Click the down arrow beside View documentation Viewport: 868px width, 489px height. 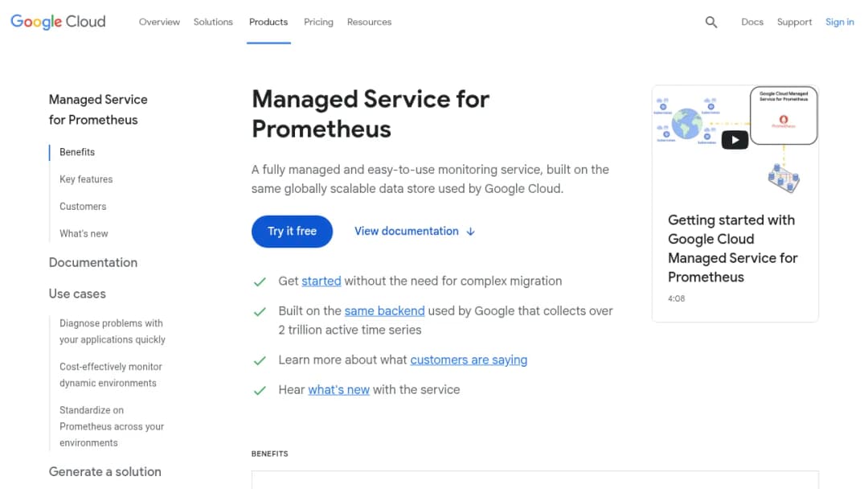pos(470,232)
